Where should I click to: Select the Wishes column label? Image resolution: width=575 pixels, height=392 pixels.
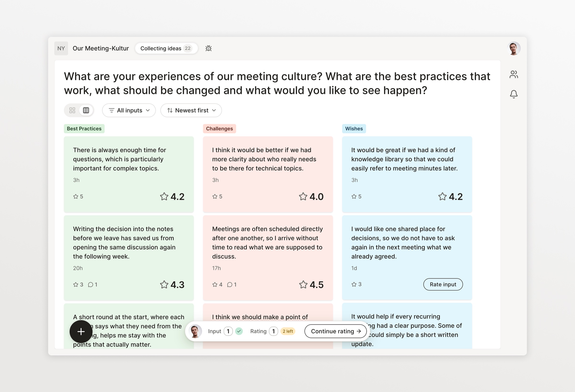pos(354,129)
